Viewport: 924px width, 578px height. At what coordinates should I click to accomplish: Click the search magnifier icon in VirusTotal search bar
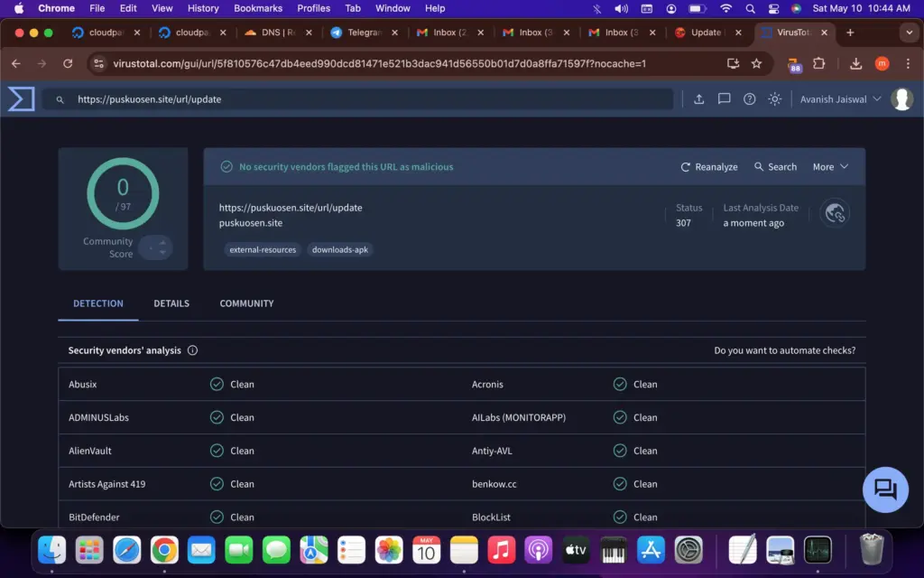coord(60,99)
